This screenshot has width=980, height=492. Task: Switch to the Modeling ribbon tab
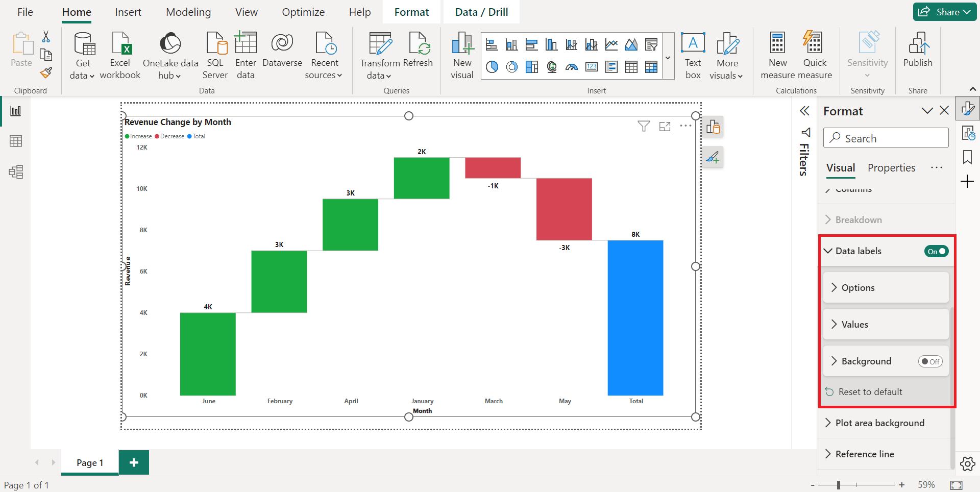[x=188, y=12]
